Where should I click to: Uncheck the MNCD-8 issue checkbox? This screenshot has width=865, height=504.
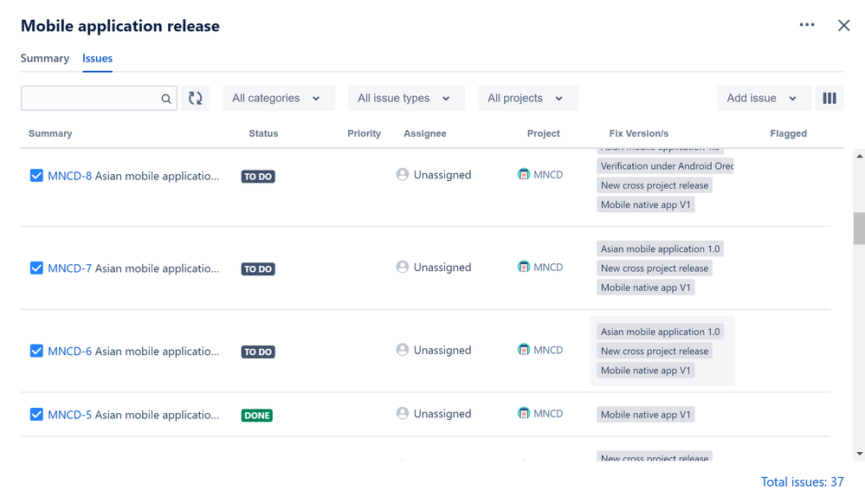[x=36, y=176]
